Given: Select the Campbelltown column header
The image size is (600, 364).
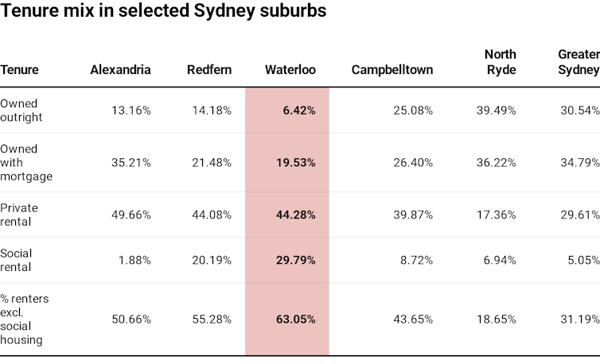Looking at the screenshot, I should [392, 70].
